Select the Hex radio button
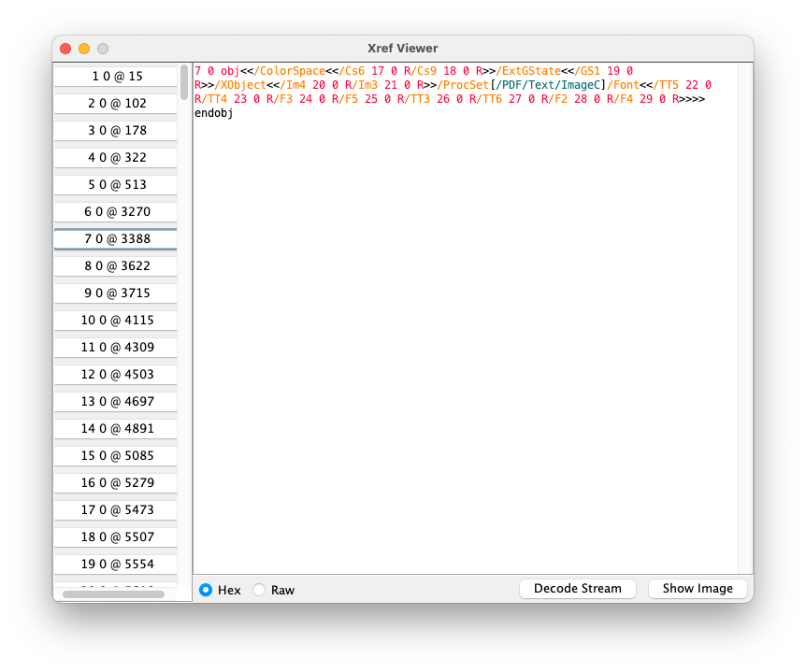Image resolution: width=806 pixels, height=672 pixels. (206, 590)
